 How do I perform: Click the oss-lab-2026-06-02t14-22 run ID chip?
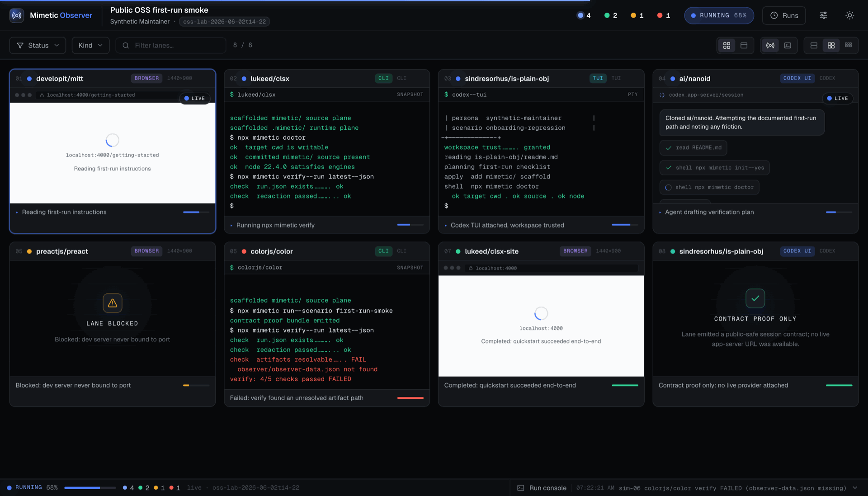tap(224, 22)
